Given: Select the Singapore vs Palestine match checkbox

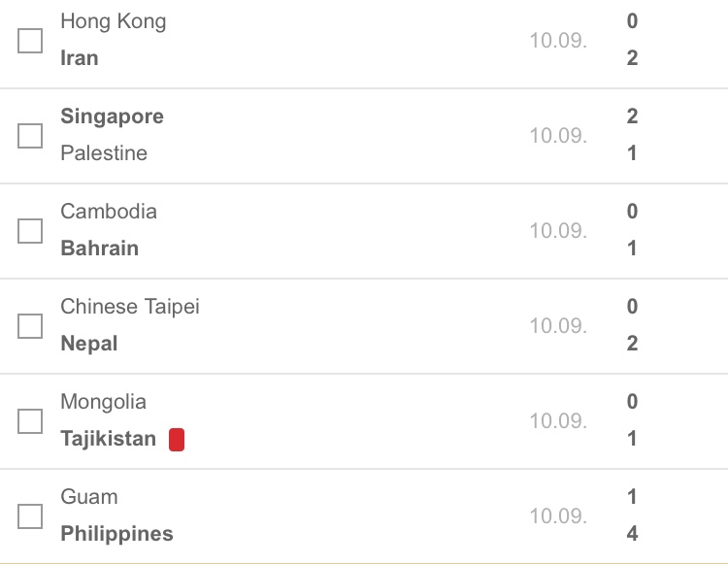Looking at the screenshot, I should pos(30,136).
